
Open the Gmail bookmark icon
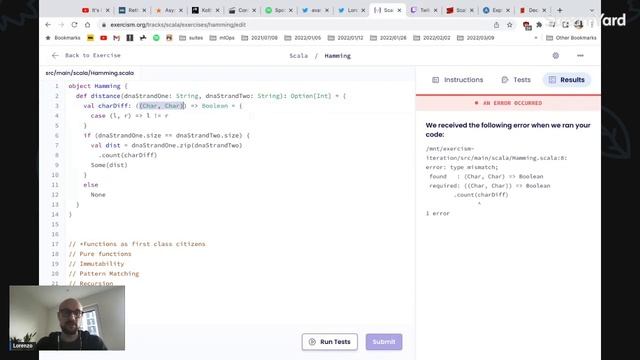(x=117, y=38)
